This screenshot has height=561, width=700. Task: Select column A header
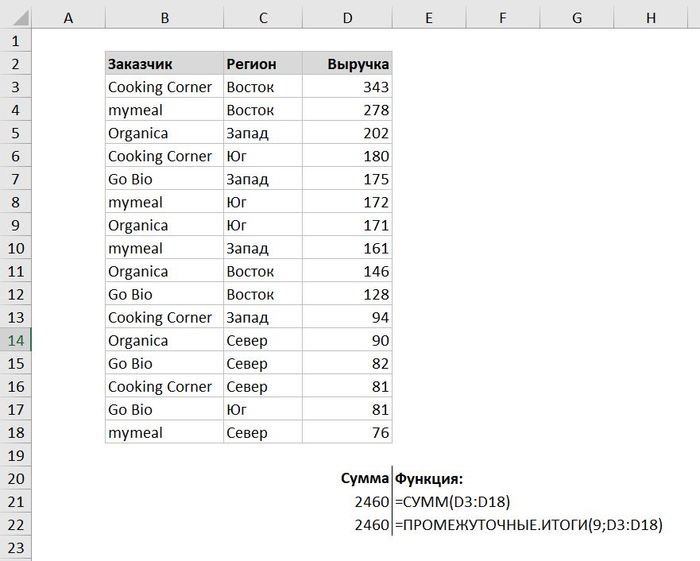(68, 18)
